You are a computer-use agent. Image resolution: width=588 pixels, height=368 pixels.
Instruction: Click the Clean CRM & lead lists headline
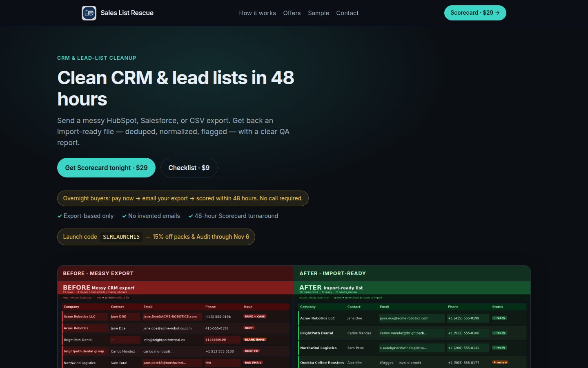(176, 88)
